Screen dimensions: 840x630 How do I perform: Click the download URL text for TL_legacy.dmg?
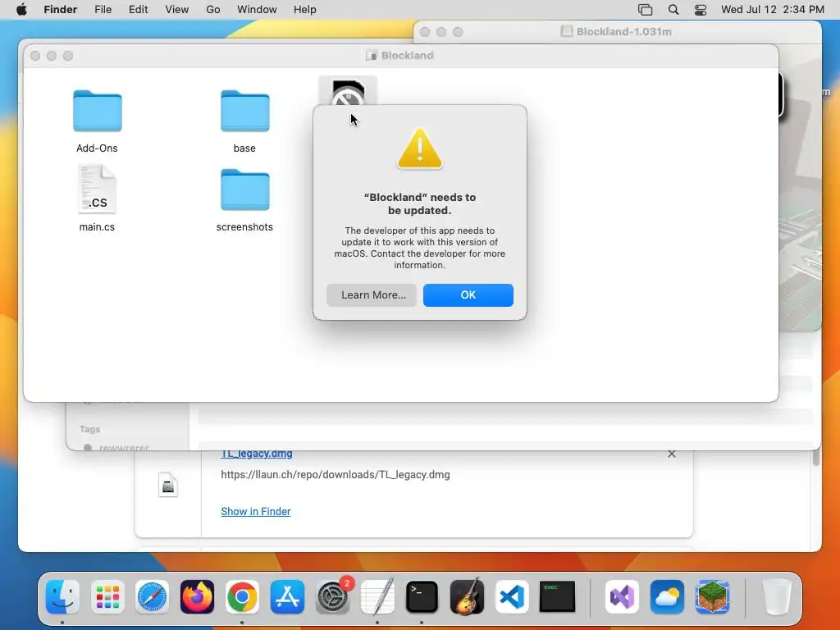tap(336, 475)
